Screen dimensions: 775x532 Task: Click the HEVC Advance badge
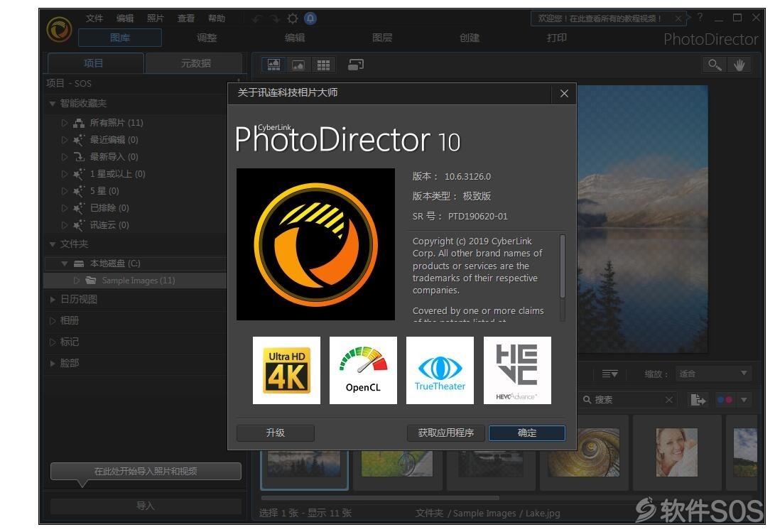[517, 370]
